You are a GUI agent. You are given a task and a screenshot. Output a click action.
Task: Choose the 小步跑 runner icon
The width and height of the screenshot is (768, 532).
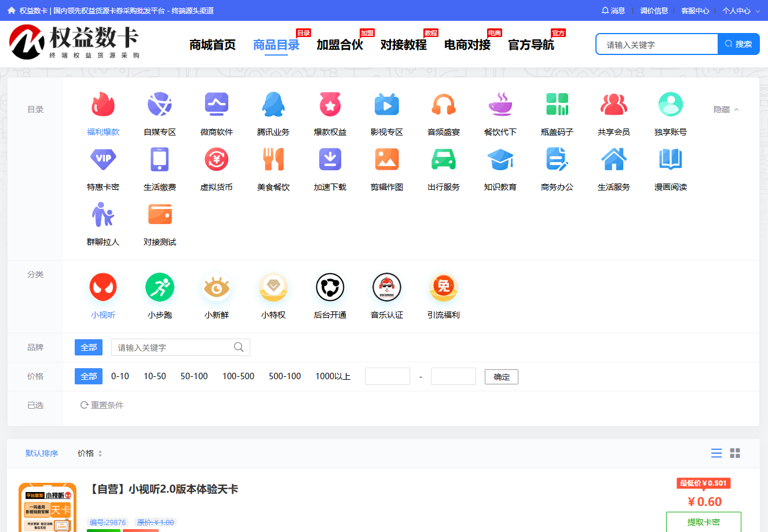(x=160, y=287)
